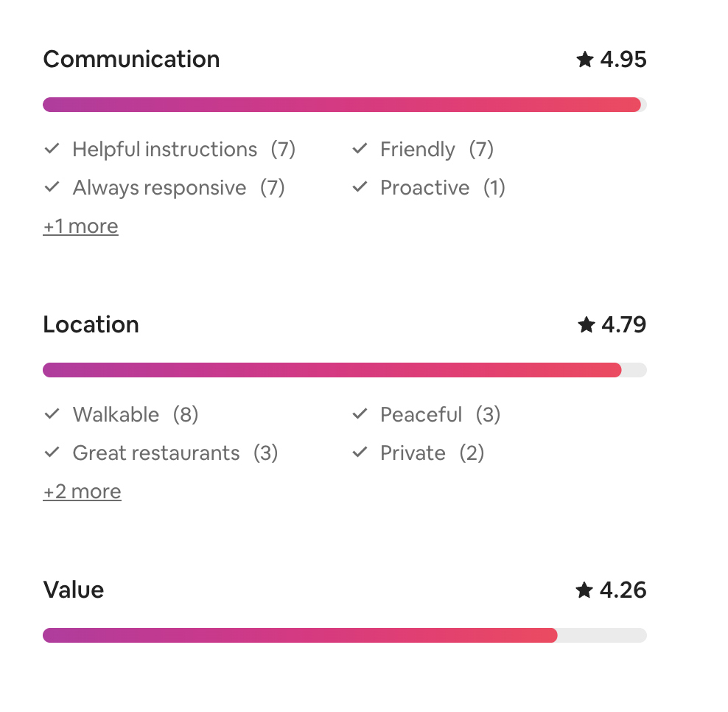728x712 pixels.
Task: Click the star icon beside 4.79
Action: [587, 325]
